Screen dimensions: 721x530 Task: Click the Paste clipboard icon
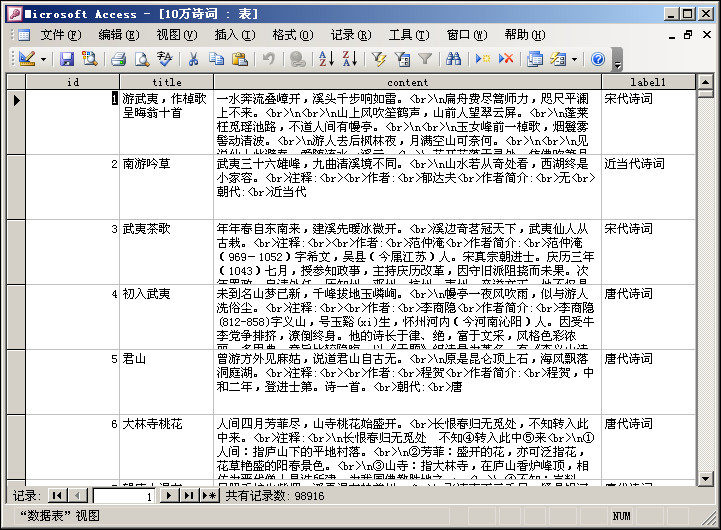tap(240, 59)
